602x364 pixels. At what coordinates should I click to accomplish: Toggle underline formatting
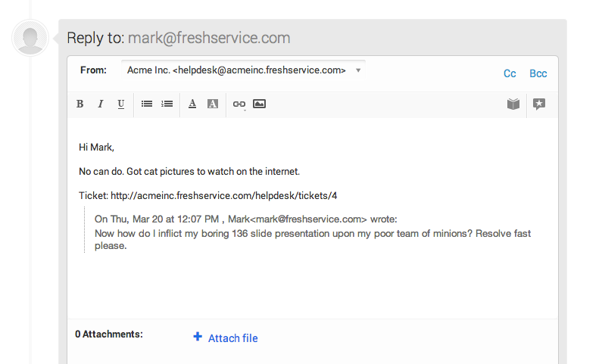[120, 104]
